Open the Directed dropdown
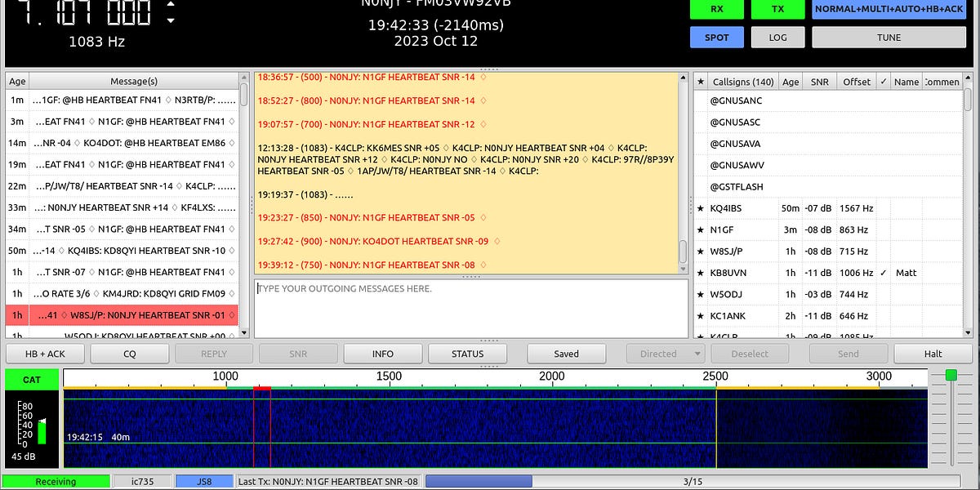The height and width of the screenshot is (490, 980). (666, 353)
